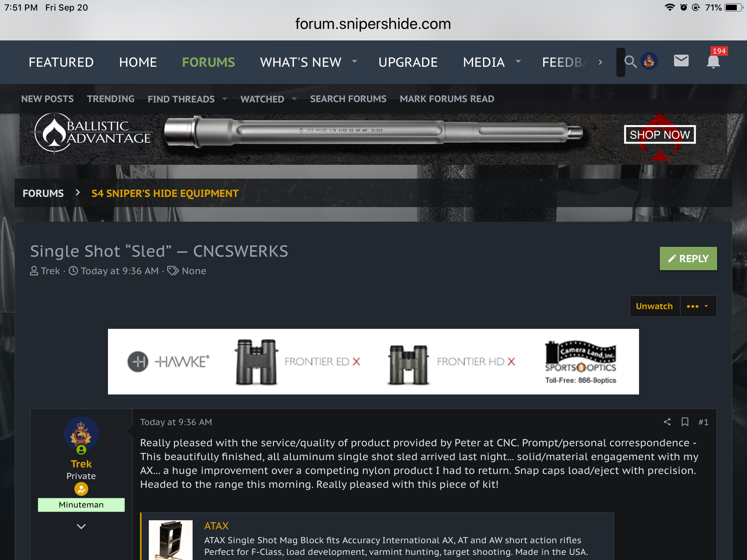Viewport: 747px width, 560px height.
Task: Open the Media section
Action: point(484,62)
